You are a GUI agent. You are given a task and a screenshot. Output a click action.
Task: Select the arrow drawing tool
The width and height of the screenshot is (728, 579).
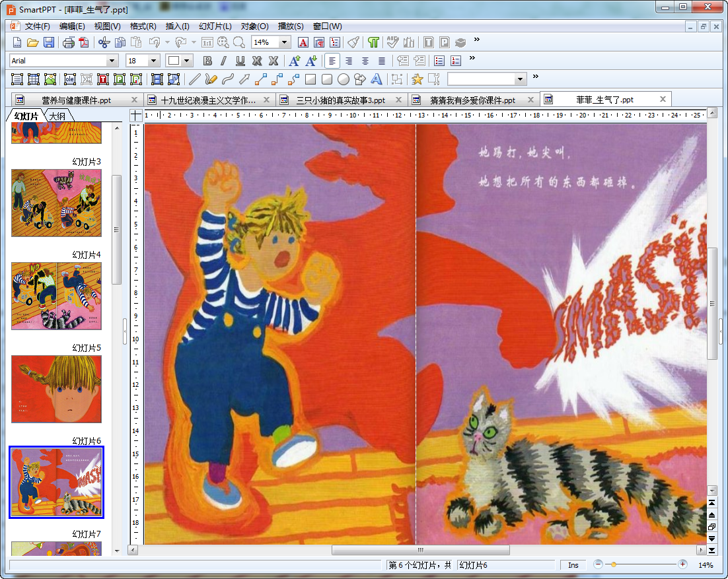(244, 79)
